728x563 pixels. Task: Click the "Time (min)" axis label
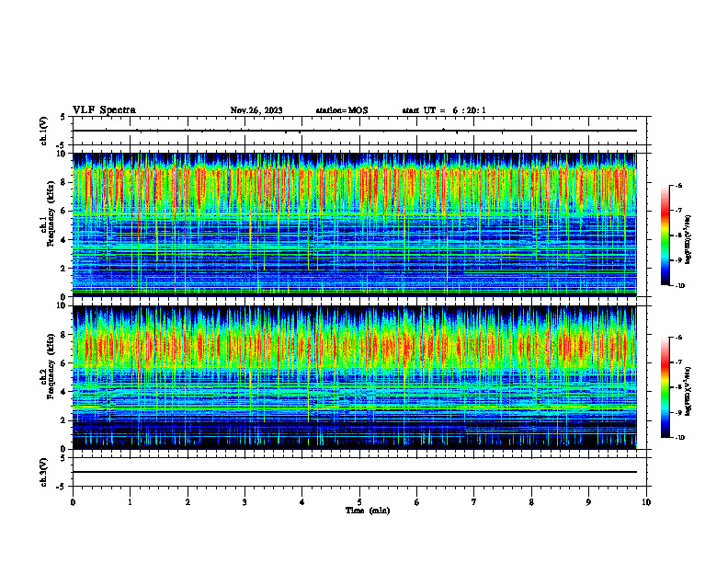point(368,511)
